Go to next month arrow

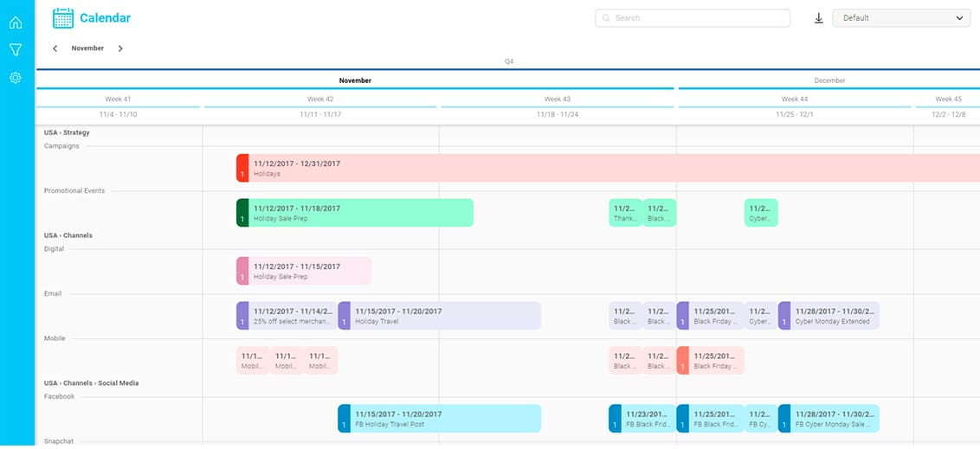coord(120,48)
